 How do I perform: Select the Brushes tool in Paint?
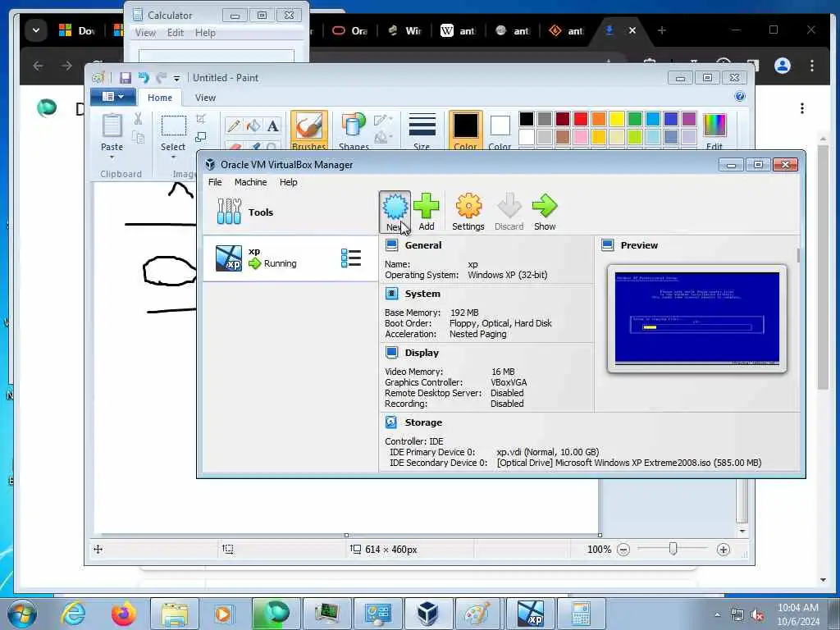(309, 130)
